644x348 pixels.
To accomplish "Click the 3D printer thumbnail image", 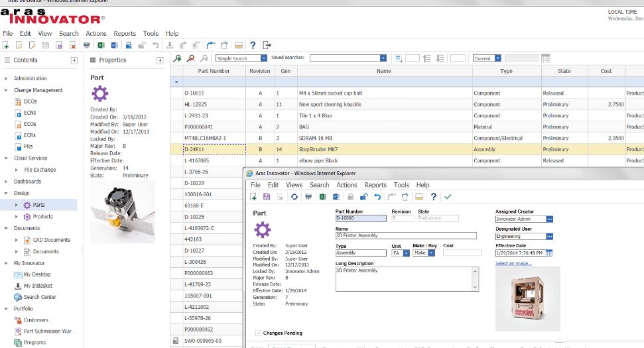I will [x=528, y=299].
